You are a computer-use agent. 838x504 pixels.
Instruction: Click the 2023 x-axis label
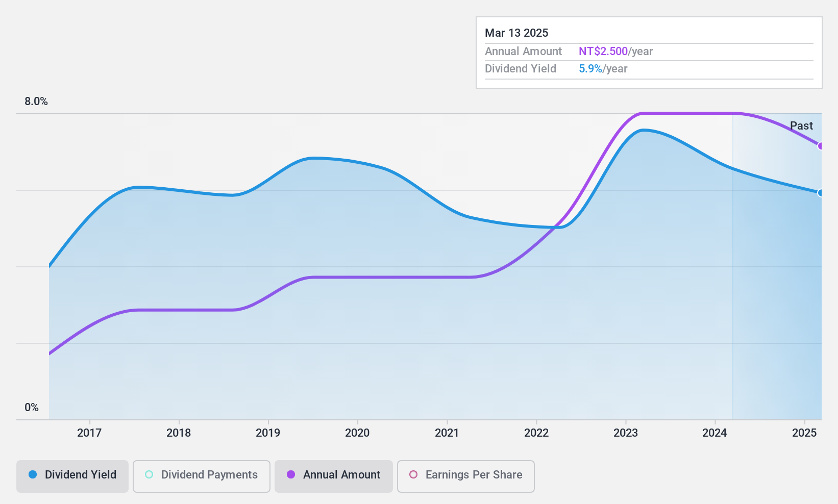pos(626,433)
